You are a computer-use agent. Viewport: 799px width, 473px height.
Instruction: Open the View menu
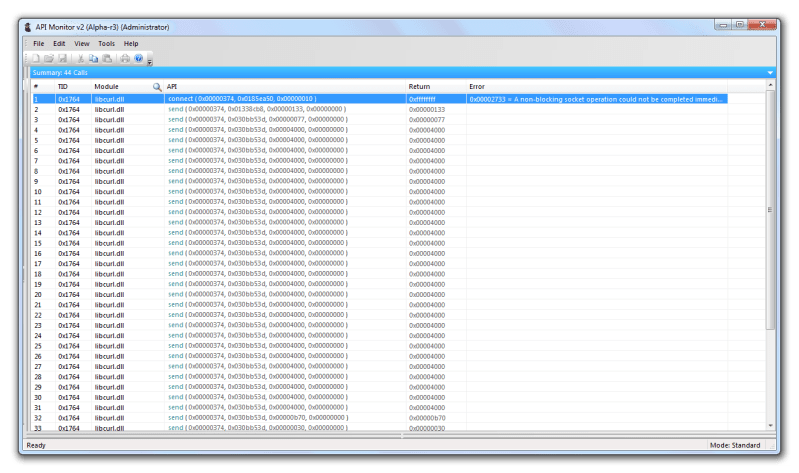(x=82, y=44)
